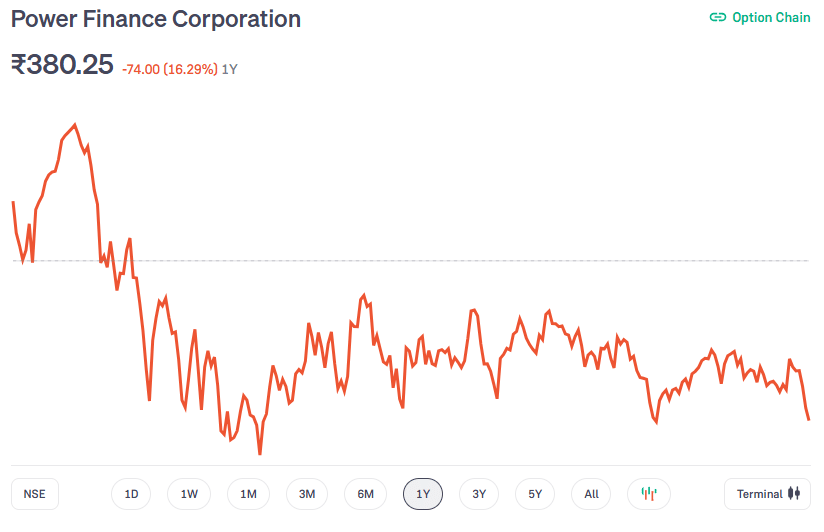View the 5Y price history

tap(535, 494)
